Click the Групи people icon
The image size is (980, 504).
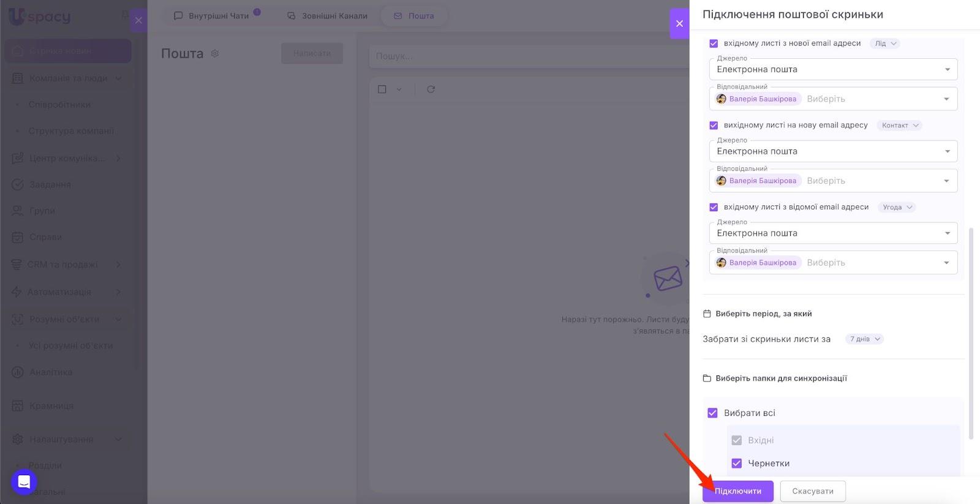coord(17,211)
